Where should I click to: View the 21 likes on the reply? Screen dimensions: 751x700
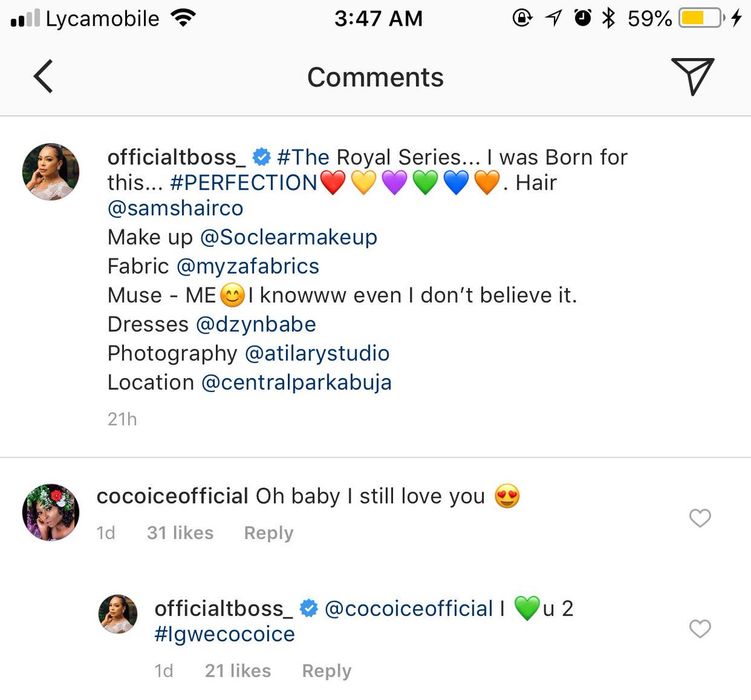[238, 671]
